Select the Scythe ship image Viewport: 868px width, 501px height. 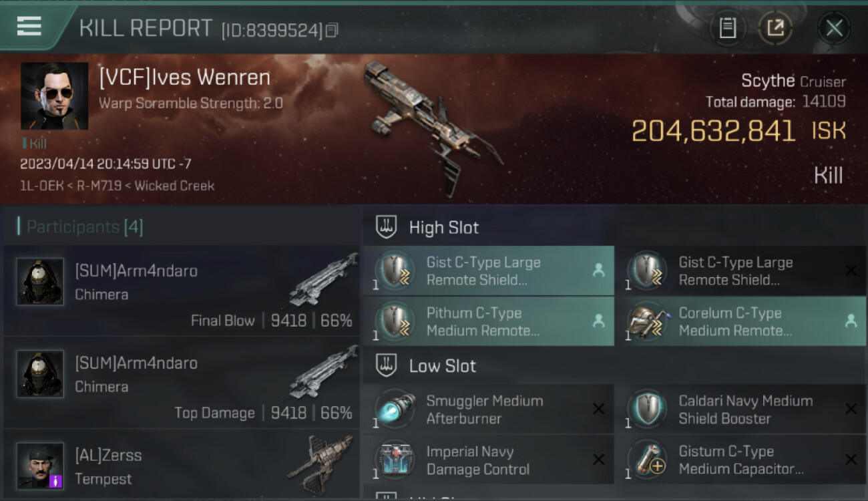[433, 126]
